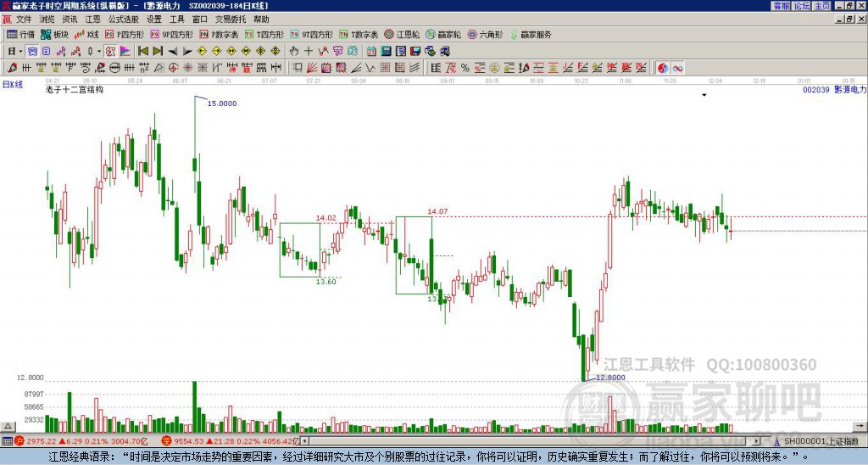This screenshot has height=465, width=868.
Task: Click the 15.0000 high price label
Action: coord(221,103)
